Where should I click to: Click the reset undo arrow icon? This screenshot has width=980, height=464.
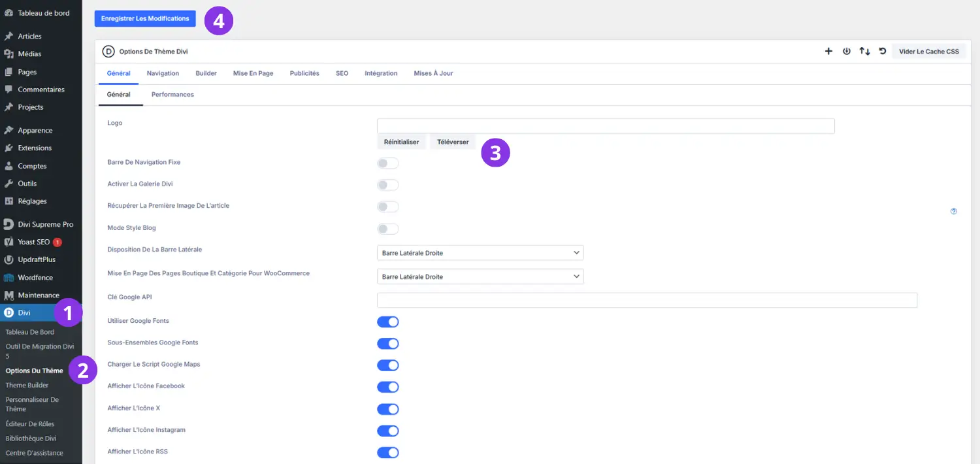point(883,51)
